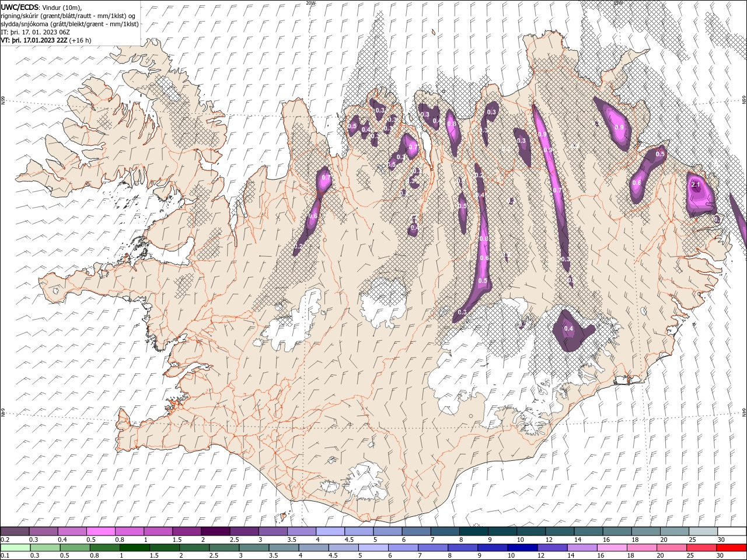Screen dimensions: 747x560
Task: Click the 'IT: þri. 17. 01. 2023 06Z' line
Action: pyautogui.click(x=36, y=32)
